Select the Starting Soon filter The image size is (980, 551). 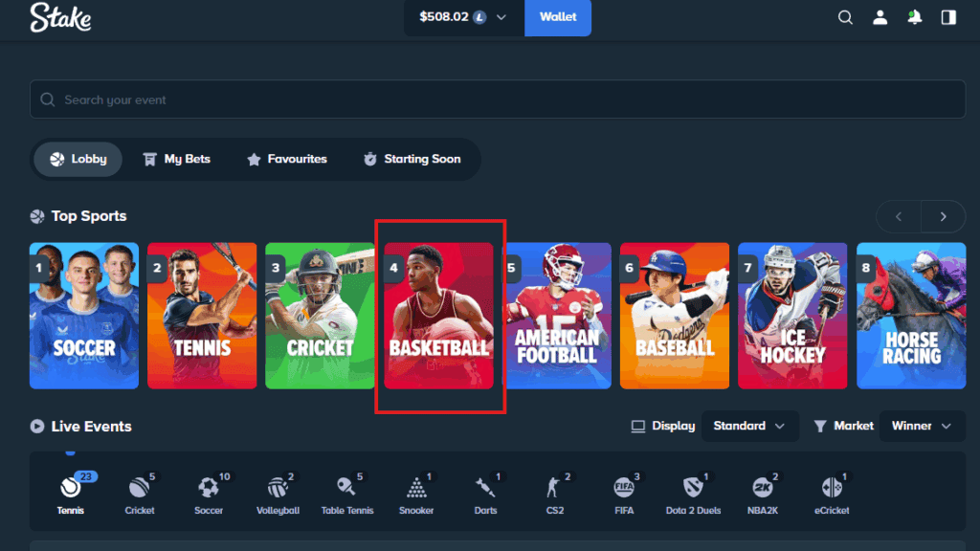(413, 159)
